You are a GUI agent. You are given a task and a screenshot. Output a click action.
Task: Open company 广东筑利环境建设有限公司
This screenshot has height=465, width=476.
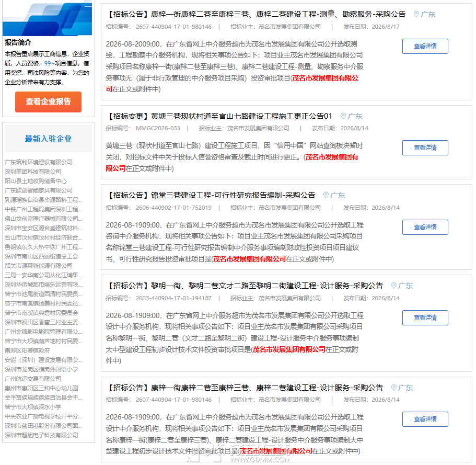pos(39,162)
